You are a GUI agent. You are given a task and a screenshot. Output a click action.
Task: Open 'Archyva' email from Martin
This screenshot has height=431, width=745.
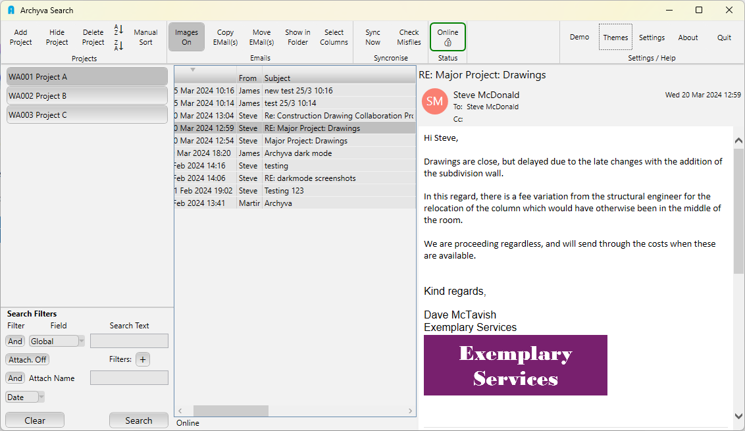click(295, 203)
